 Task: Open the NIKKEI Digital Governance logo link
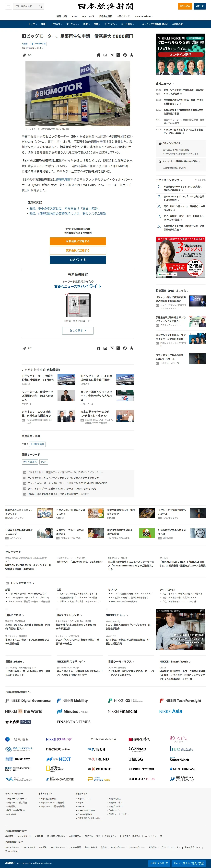click(x=28, y=701)
